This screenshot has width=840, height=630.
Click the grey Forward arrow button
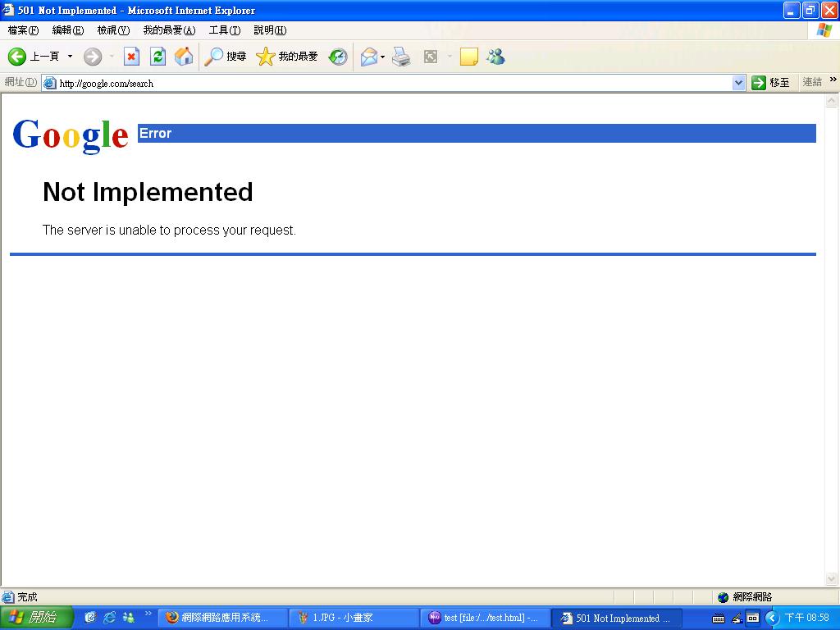click(93, 57)
